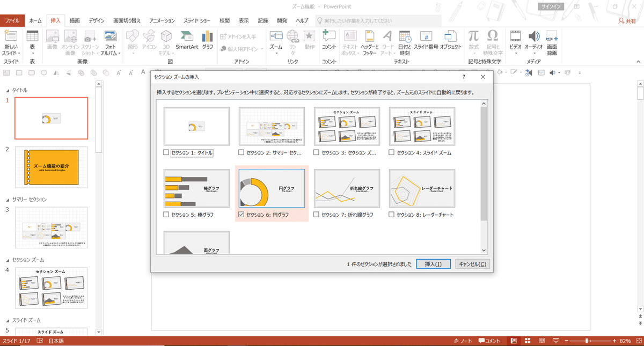Insert a SmartArt graphic
Image resolution: width=644 pixels, height=346 pixels.
tap(187, 40)
